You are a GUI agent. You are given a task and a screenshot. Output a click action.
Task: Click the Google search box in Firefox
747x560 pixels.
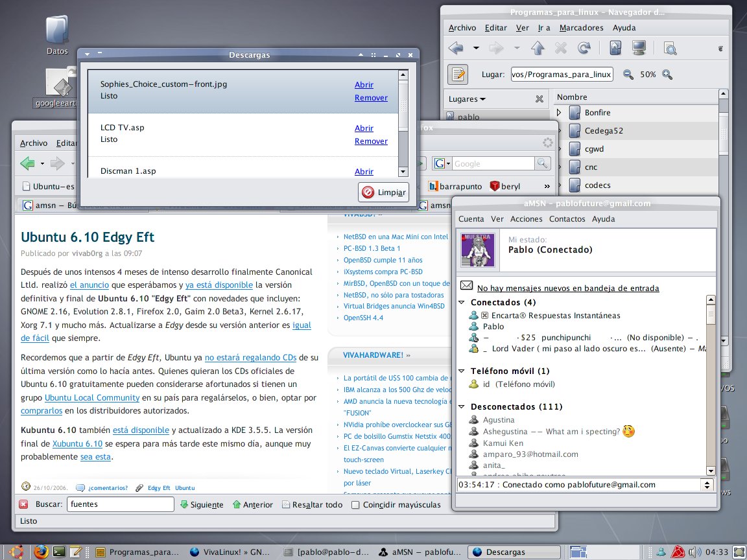pyautogui.click(x=493, y=164)
